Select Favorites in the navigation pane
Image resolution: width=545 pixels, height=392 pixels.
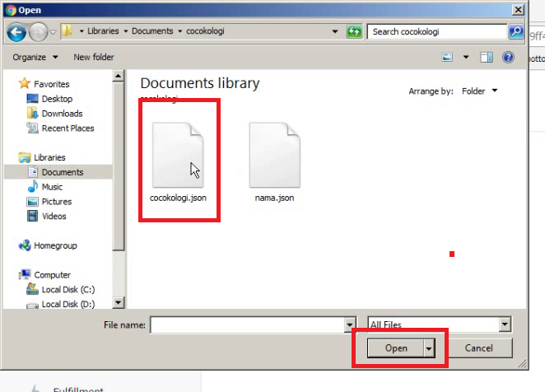point(51,84)
